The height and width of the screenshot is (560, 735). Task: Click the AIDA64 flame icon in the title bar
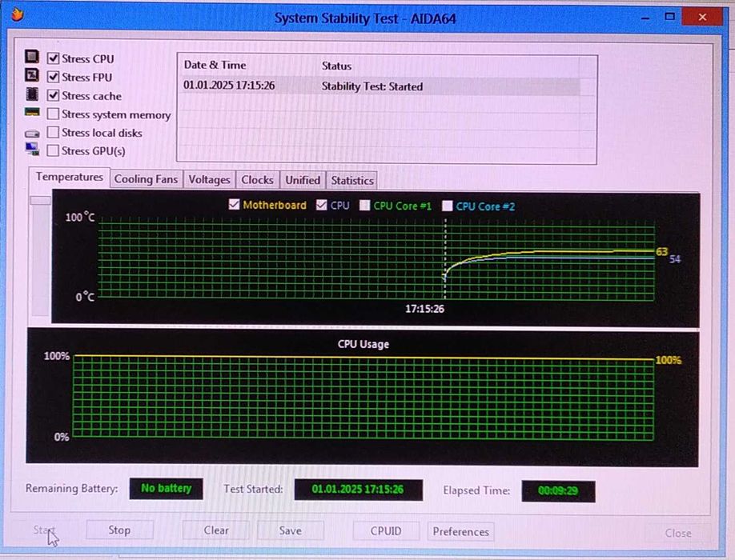click(x=17, y=14)
